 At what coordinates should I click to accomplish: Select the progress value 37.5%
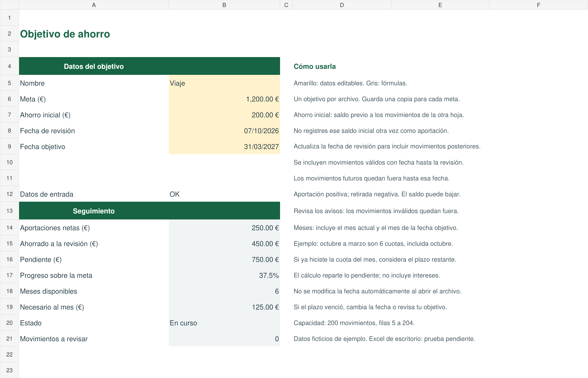click(x=224, y=275)
